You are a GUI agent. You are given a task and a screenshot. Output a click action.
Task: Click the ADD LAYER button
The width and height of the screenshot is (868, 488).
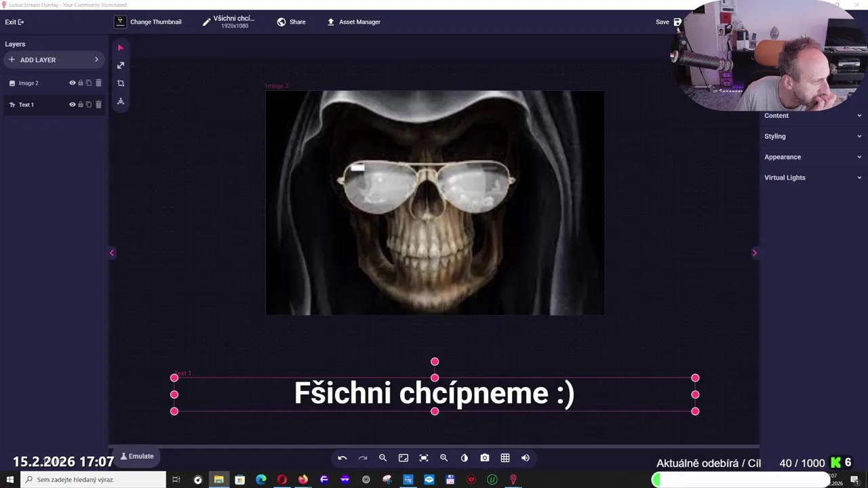tap(53, 60)
